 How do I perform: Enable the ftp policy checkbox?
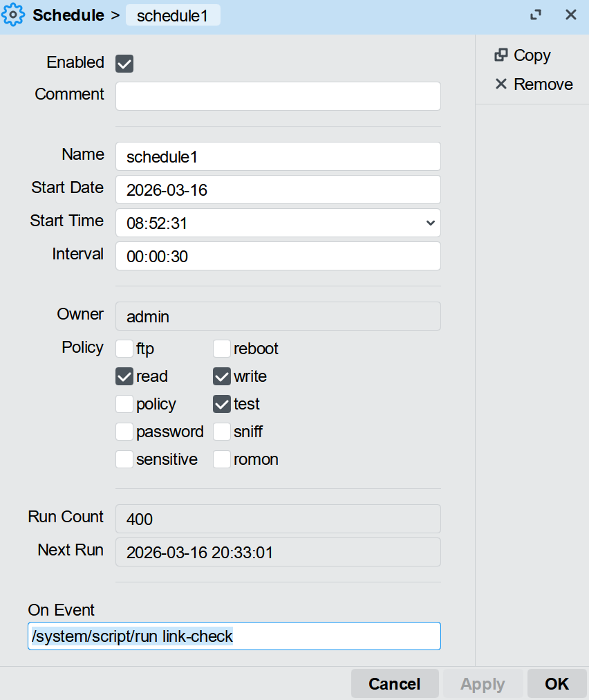pyautogui.click(x=124, y=348)
